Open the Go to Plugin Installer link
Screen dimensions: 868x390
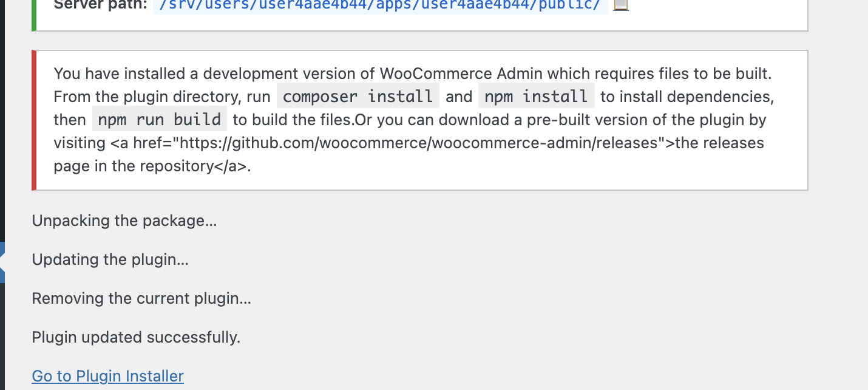[x=107, y=376]
